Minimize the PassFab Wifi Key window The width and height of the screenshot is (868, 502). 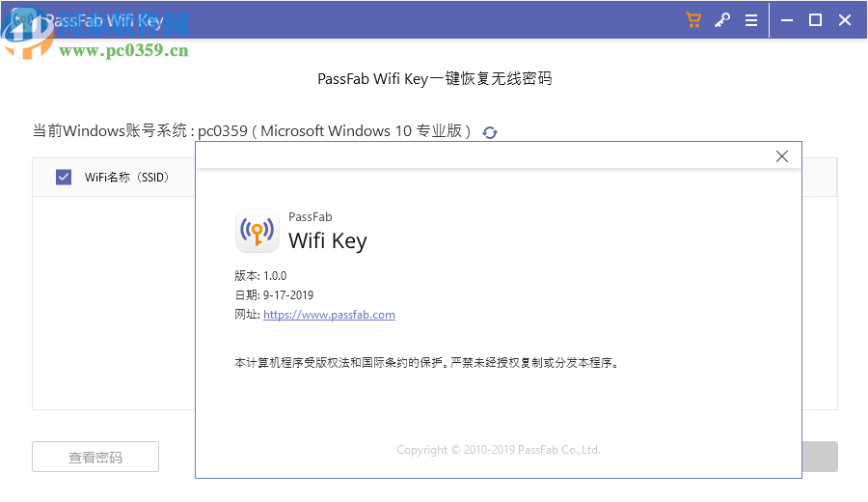787,20
